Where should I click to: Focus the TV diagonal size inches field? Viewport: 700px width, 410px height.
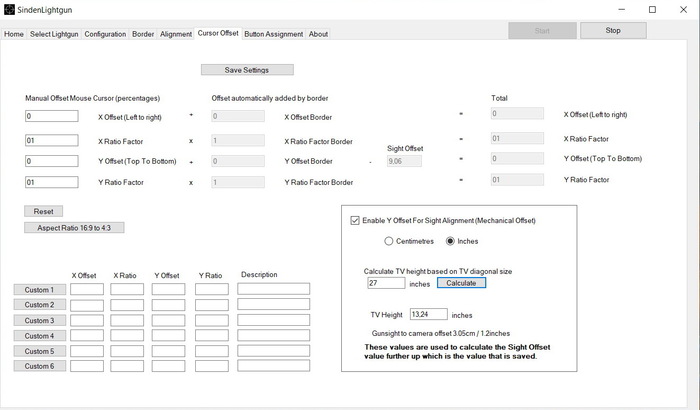pyautogui.click(x=386, y=283)
